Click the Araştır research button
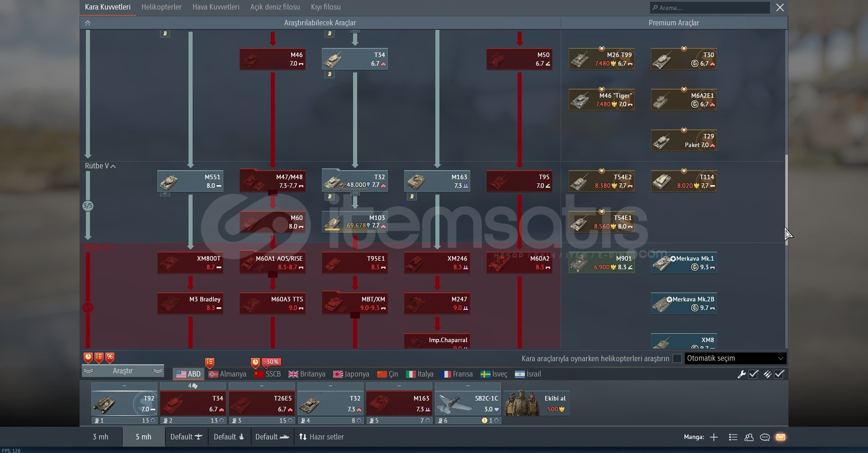868x453 pixels. pyautogui.click(x=123, y=371)
